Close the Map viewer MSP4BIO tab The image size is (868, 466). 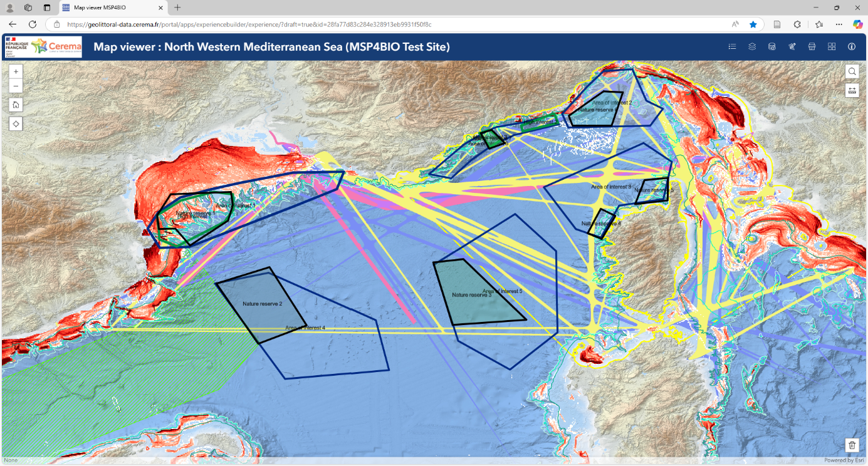160,8
